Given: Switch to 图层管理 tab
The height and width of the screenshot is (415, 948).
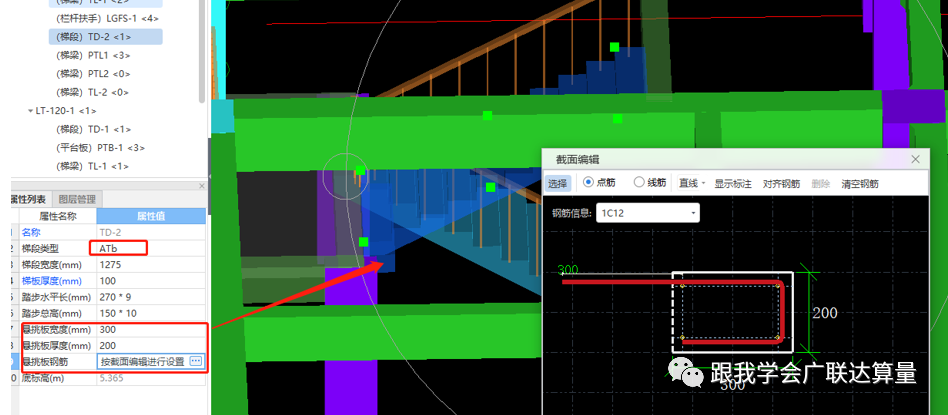Looking at the screenshot, I should point(77,199).
